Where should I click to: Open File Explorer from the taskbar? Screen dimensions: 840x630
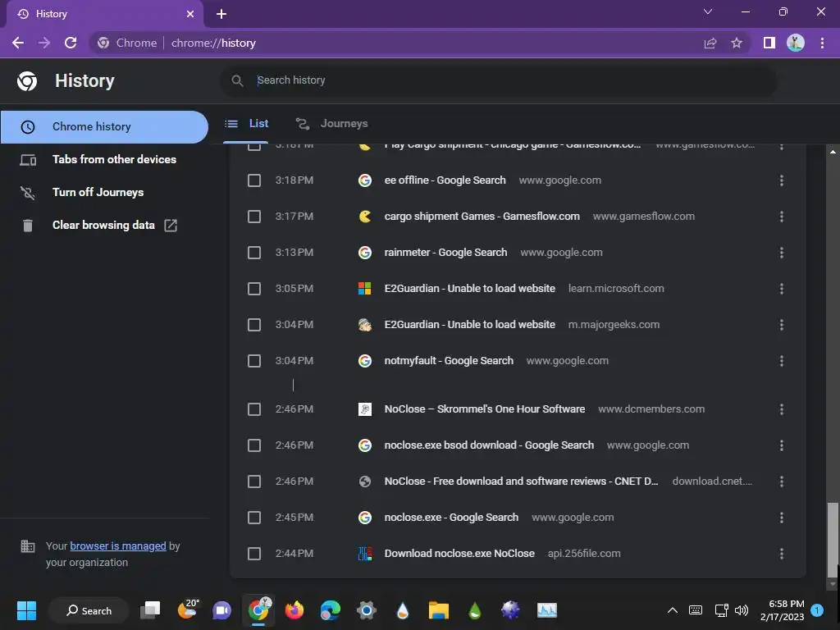439,610
